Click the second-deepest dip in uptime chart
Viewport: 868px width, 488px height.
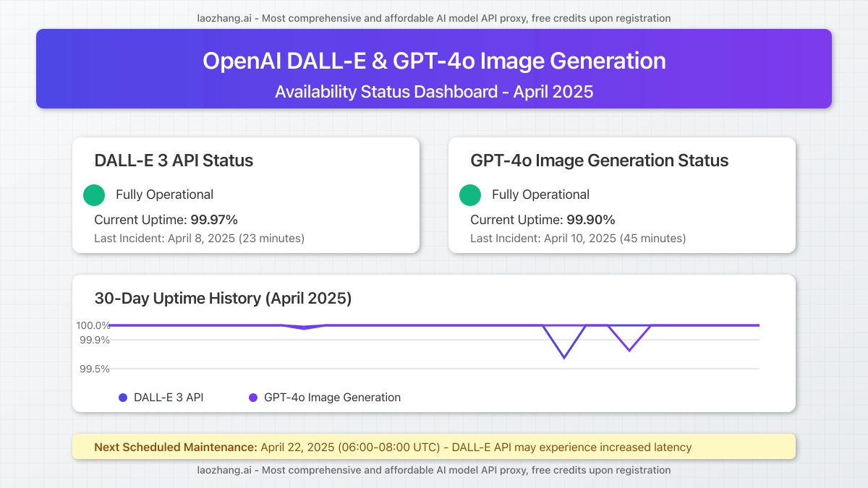click(629, 350)
